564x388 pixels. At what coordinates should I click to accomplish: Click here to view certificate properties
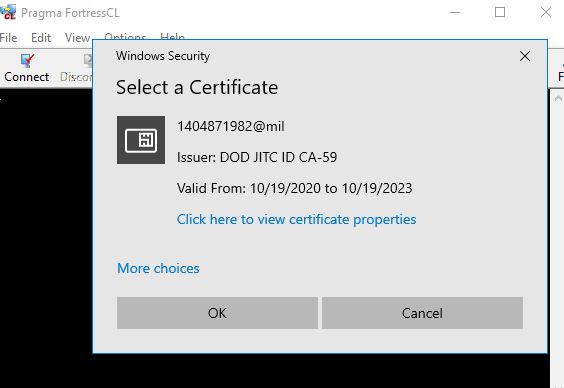click(x=296, y=219)
